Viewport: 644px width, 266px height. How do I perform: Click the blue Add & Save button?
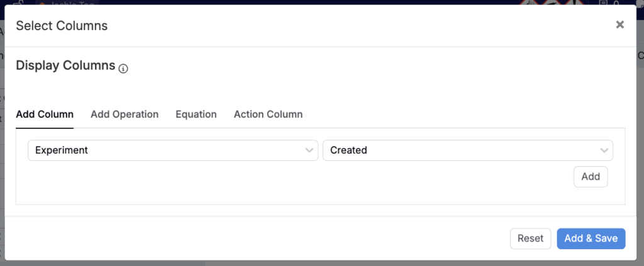pos(591,238)
